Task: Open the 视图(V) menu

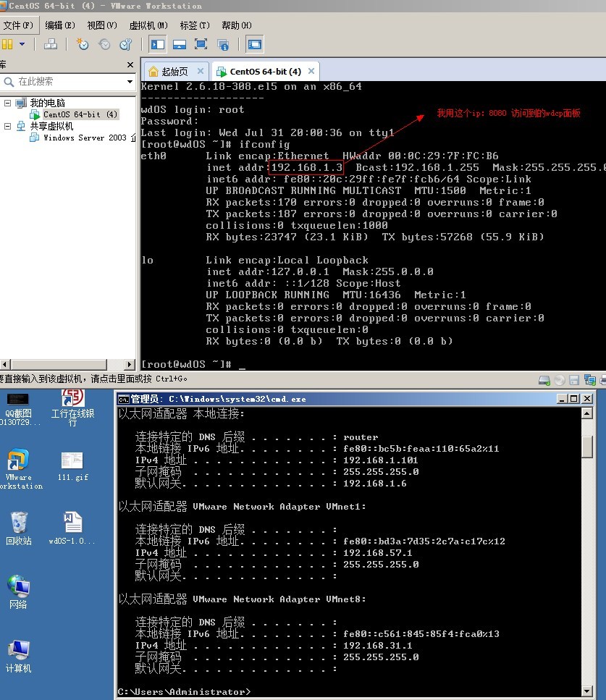Action: [x=102, y=25]
